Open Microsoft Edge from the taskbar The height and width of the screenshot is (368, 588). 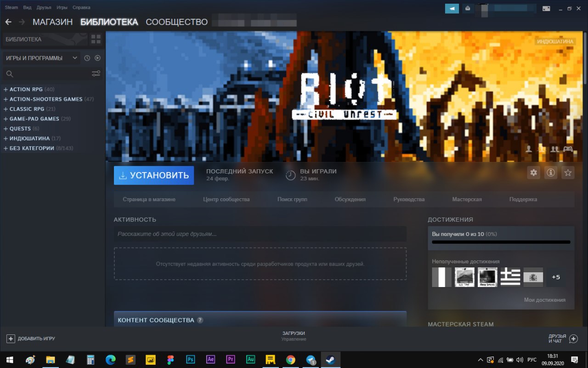tap(110, 359)
